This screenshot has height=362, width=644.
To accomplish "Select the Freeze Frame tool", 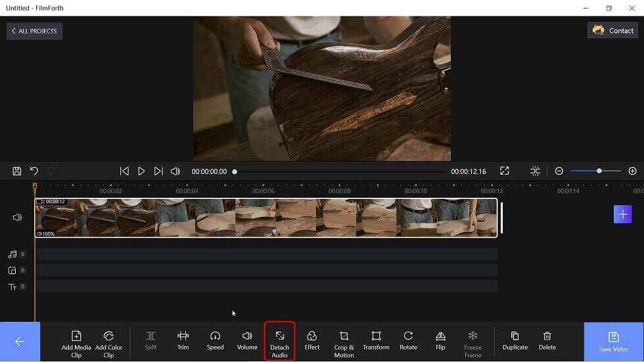I will click(472, 344).
